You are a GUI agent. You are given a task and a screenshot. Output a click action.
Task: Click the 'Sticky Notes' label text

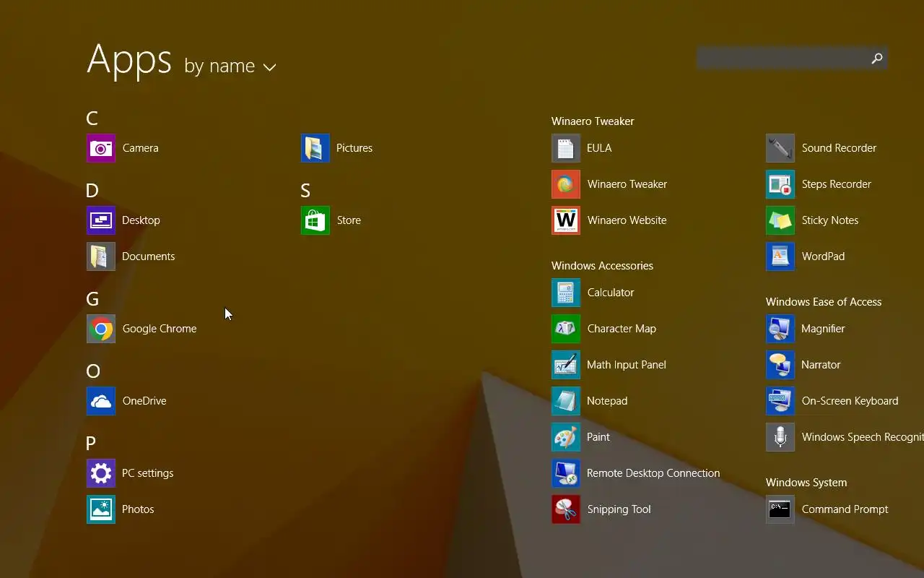830,220
